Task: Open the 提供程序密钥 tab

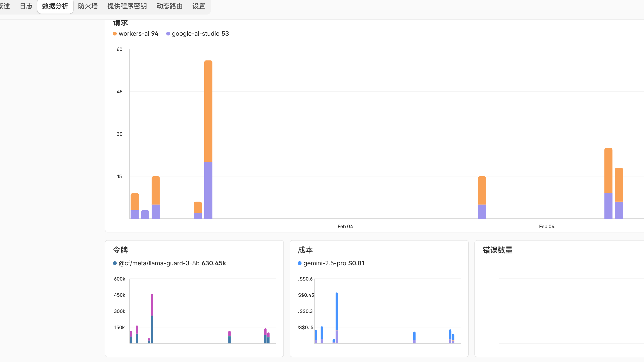Action: coord(127,6)
